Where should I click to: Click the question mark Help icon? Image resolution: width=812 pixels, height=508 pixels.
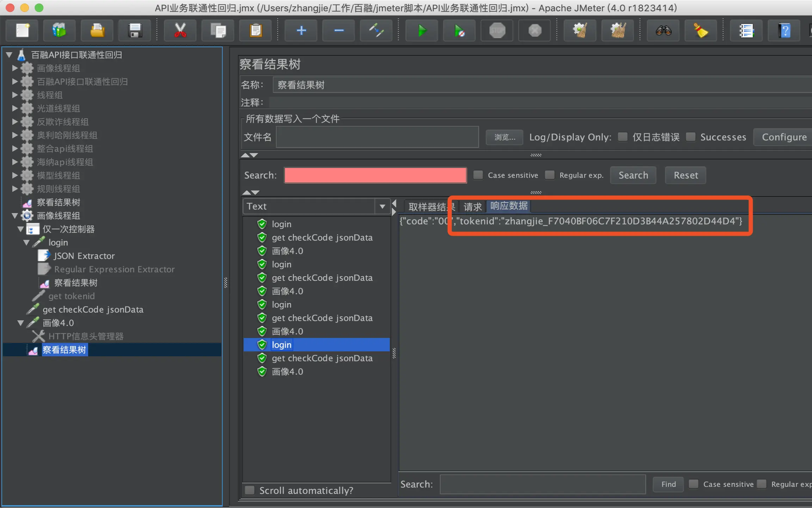[785, 31]
